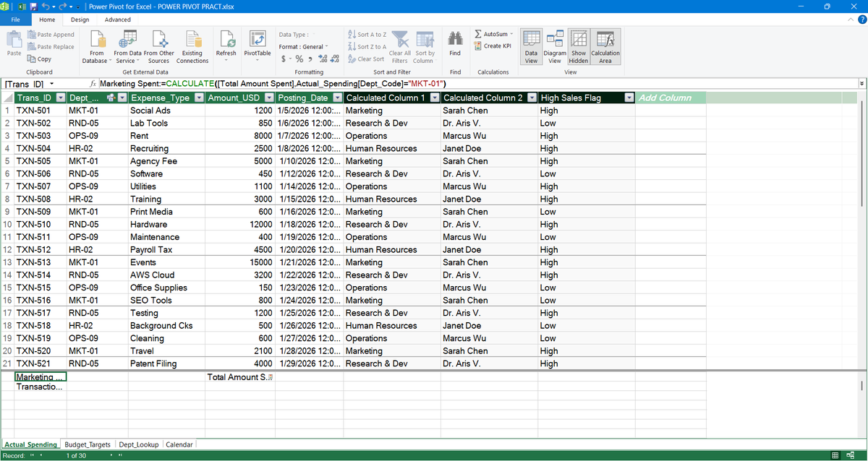Open the Calculated Column 1 filter dropdown
868x461 pixels.
click(434, 98)
